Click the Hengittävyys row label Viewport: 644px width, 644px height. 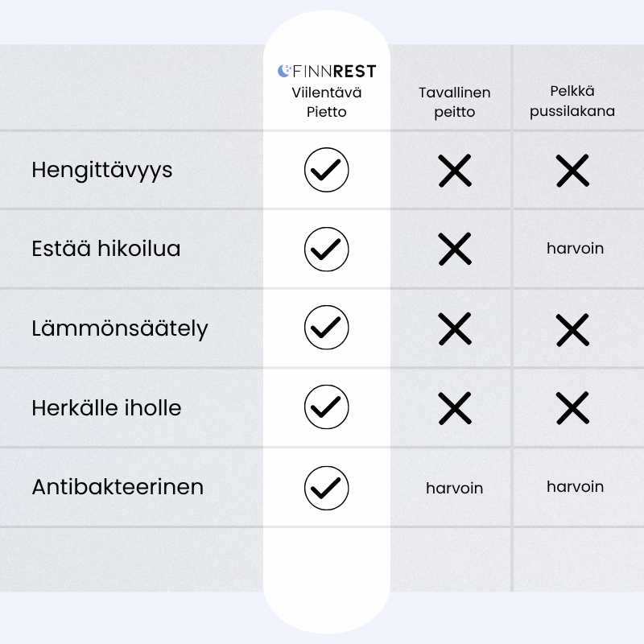pyautogui.click(x=102, y=171)
